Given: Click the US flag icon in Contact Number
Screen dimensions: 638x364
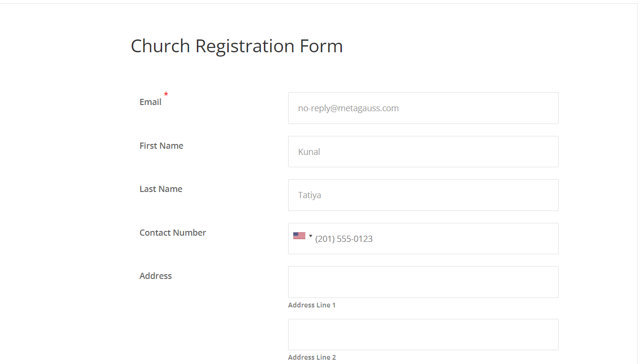Looking at the screenshot, I should click(x=299, y=236).
